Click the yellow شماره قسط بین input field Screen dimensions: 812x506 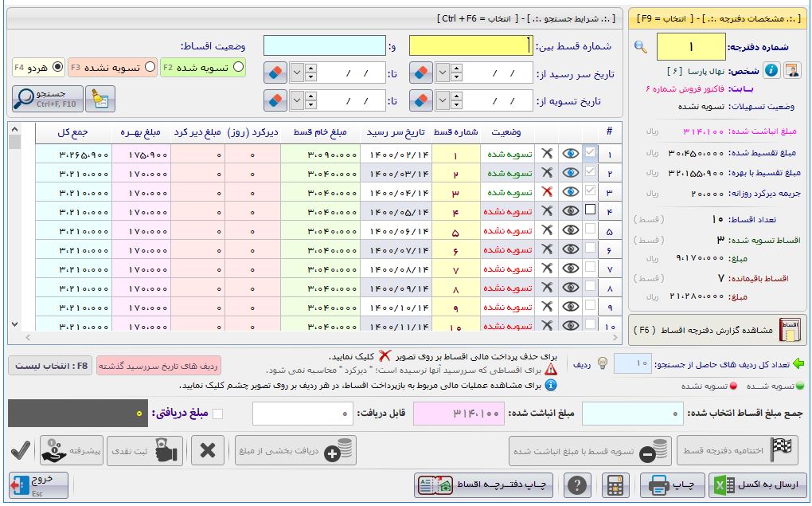click(x=470, y=47)
